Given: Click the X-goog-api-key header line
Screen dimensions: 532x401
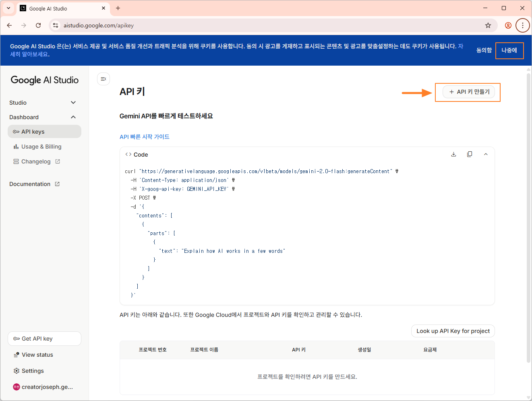Looking at the screenshot, I should (x=182, y=189).
